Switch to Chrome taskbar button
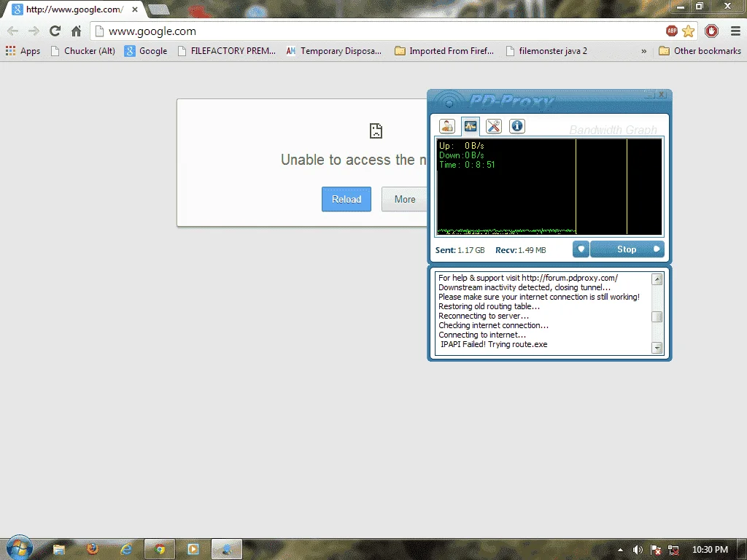Screen dimensions: 747x560 (x=160, y=550)
